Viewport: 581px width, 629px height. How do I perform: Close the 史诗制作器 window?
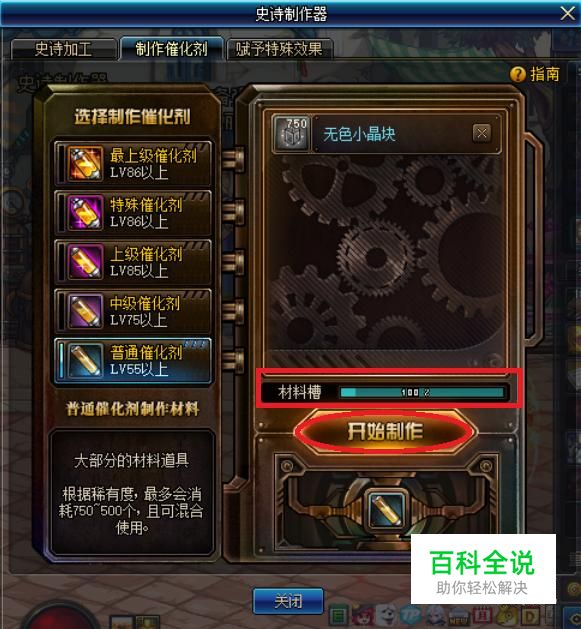[x=567, y=14]
